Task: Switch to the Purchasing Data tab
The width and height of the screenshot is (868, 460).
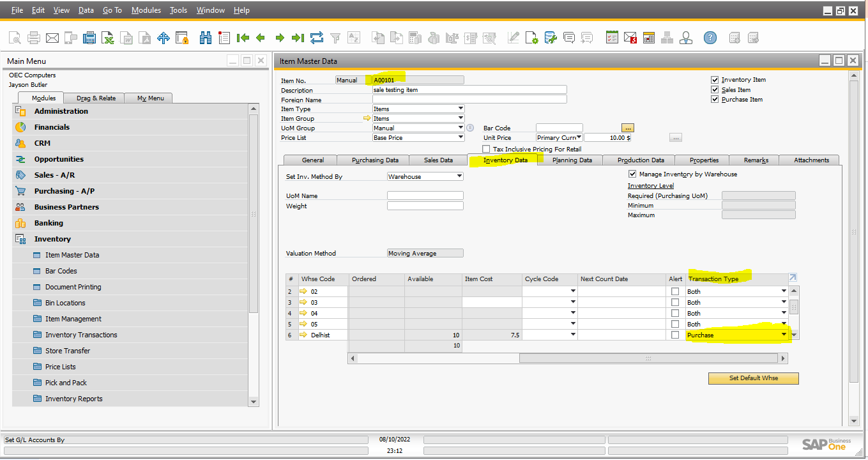Action: point(375,160)
